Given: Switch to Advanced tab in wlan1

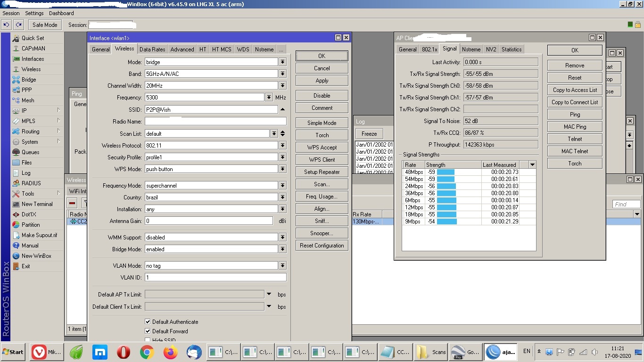Looking at the screenshot, I should tap(182, 49).
